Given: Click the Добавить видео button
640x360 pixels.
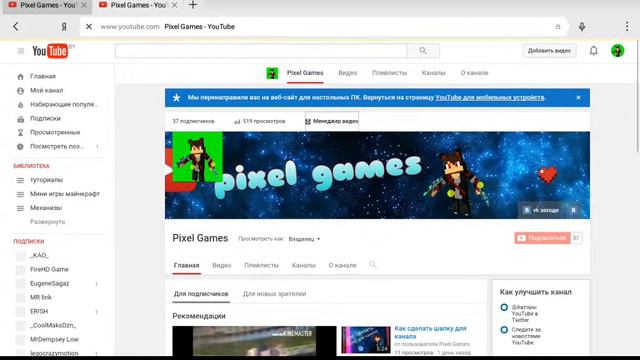Looking at the screenshot, I should pyautogui.click(x=549, y=51).
